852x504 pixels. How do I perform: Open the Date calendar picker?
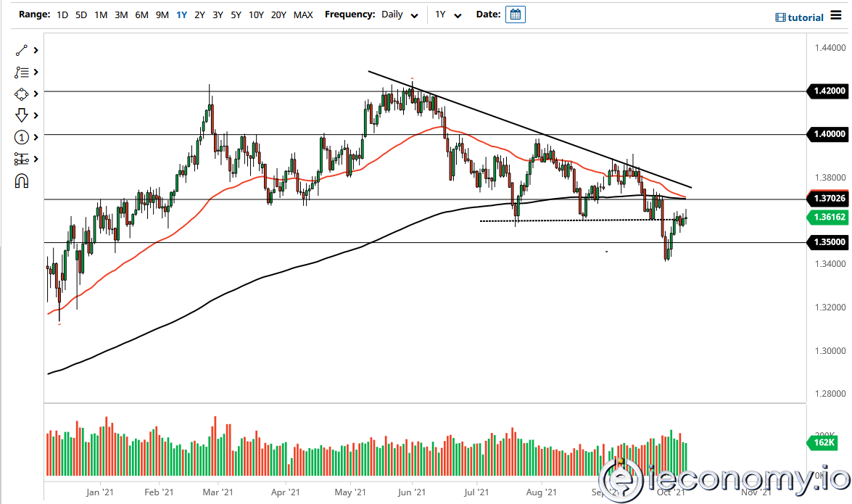(515, 14)
